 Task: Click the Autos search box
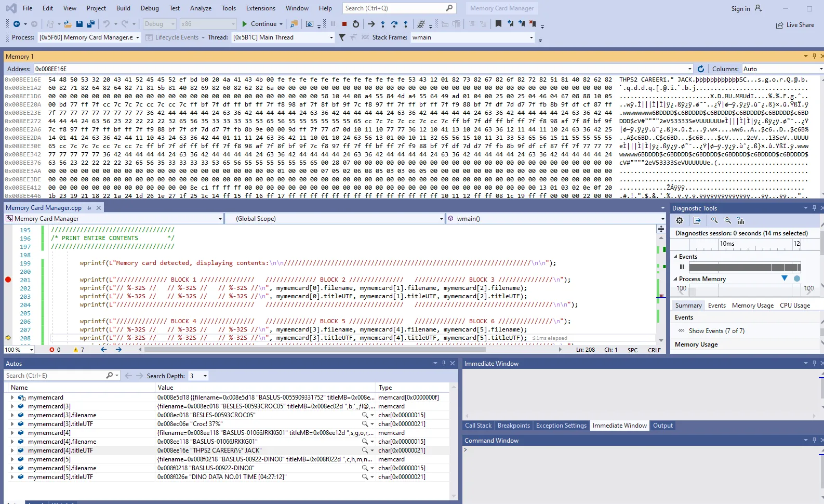(62, 376)
